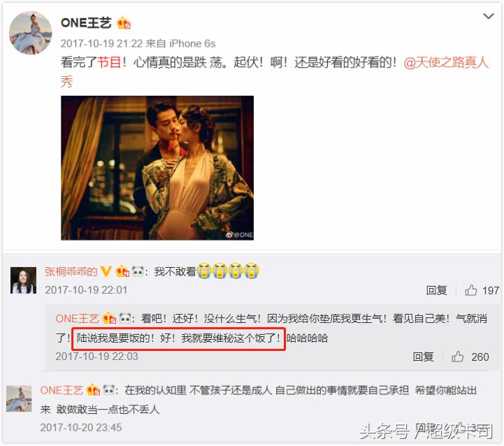
Task: Click ONE王艺 profile avatar at top
Action: (x=31, y=33)
